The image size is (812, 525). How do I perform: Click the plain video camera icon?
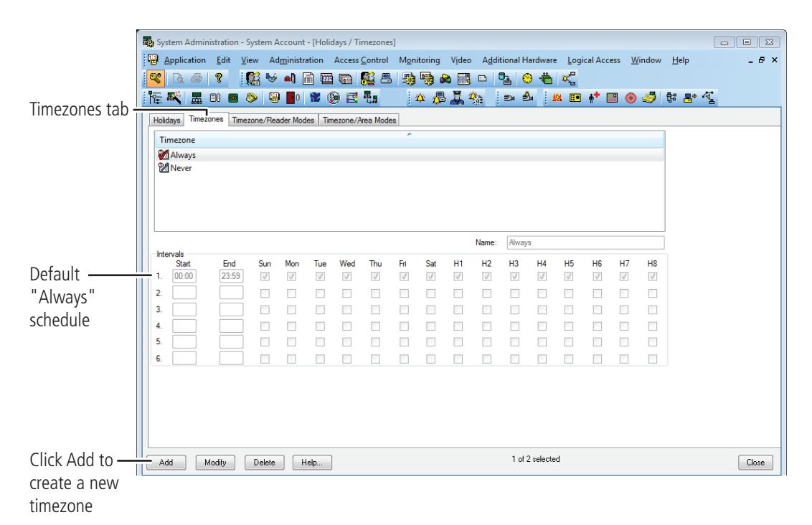(509, 98)
